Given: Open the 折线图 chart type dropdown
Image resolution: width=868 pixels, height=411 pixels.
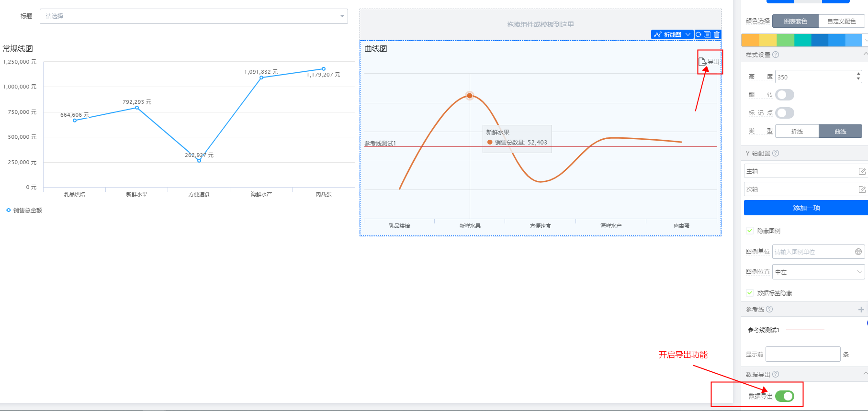Looking at the screenshot, I should pyautogui.click(x=672, y=34).
